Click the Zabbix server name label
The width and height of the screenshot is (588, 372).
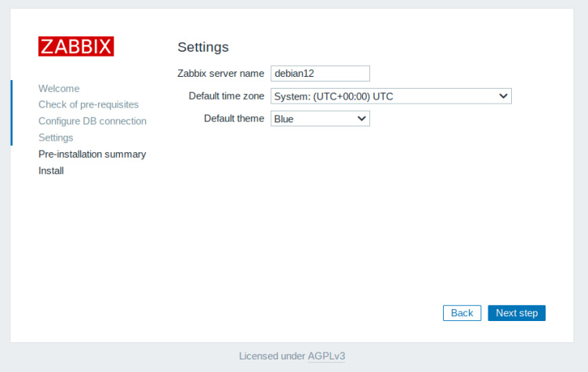[x=221, y=74]
